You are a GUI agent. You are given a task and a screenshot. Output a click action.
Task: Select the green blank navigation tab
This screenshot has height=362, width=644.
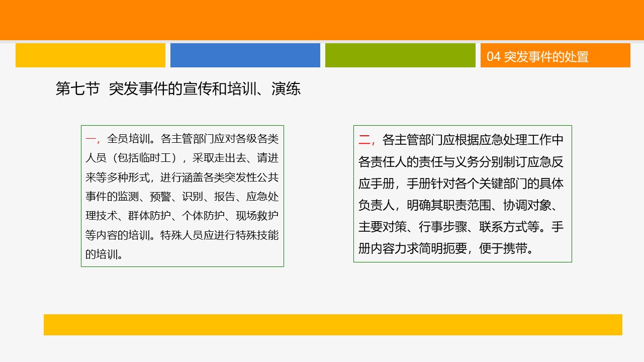[x=400, y=55]
